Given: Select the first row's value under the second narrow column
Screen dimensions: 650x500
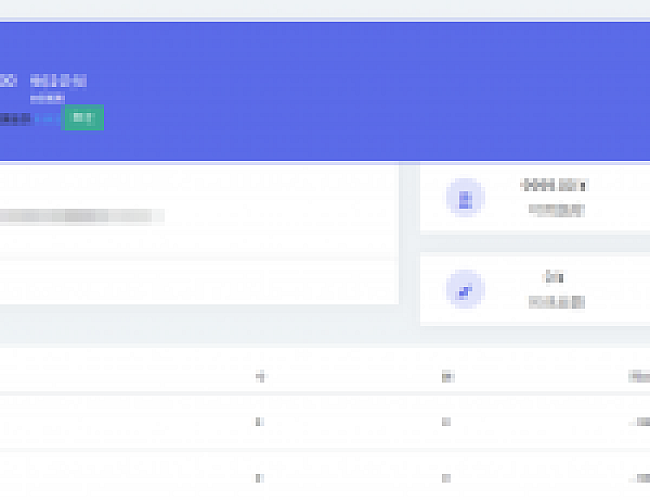Looking at the screenshot, I should 446,422.
